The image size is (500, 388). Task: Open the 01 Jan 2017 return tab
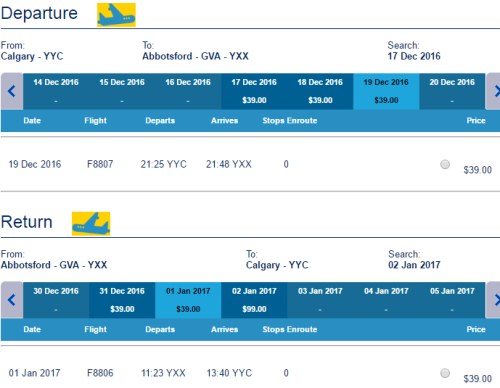pos(188,300)
